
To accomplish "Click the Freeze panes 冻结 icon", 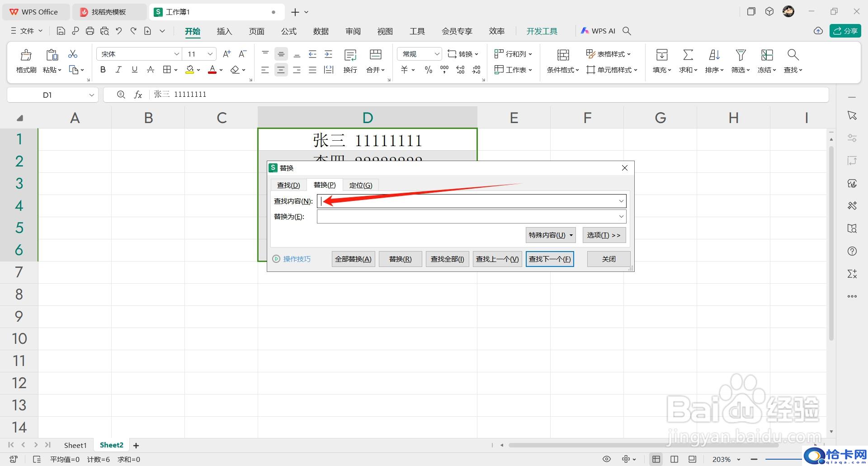I will 767,55.
